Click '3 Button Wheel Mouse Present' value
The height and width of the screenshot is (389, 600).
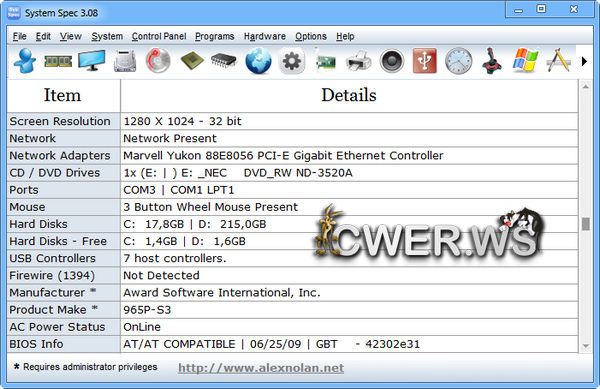click(210, 207)
